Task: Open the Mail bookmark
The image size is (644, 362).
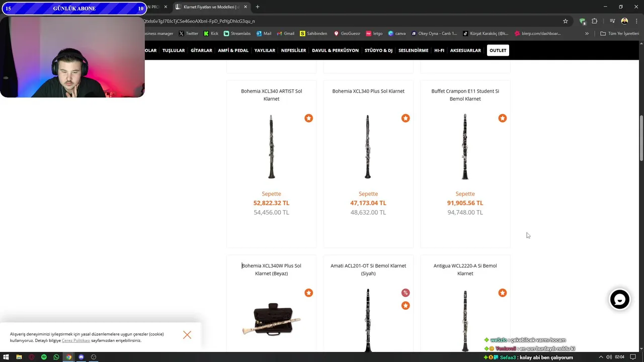Action: (264, 34)
